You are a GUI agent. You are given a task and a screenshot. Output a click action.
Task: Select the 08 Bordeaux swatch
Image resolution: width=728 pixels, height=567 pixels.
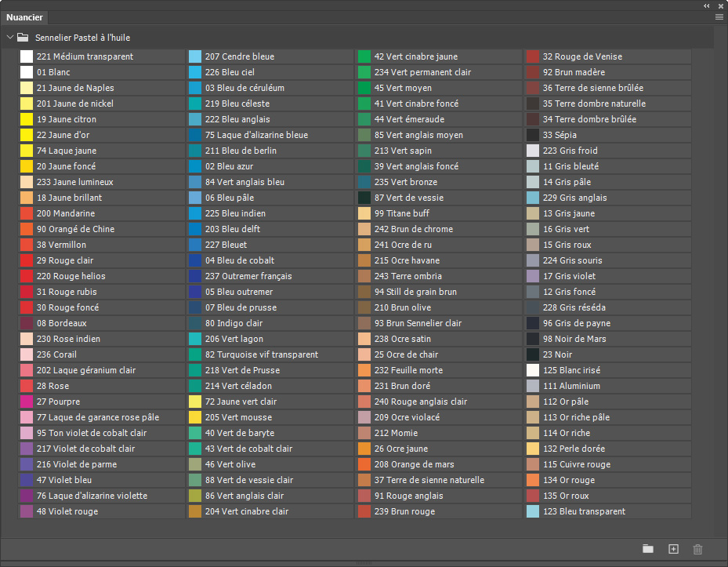coord(102,323)
